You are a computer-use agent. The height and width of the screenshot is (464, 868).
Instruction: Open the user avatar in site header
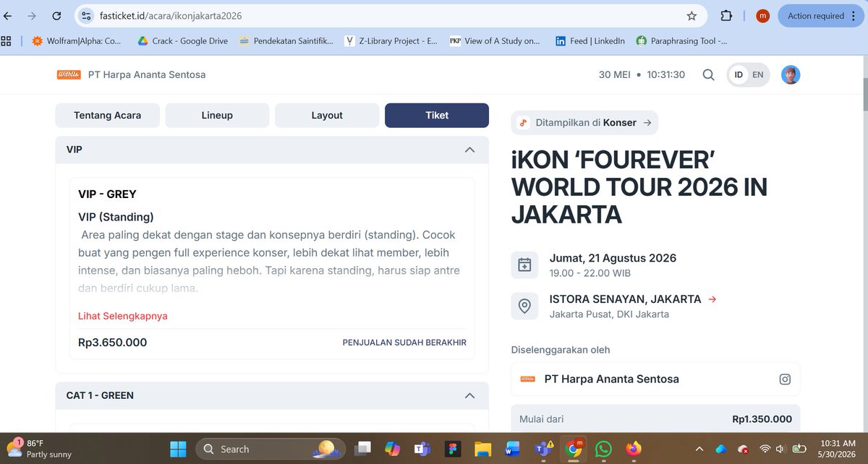791,74
